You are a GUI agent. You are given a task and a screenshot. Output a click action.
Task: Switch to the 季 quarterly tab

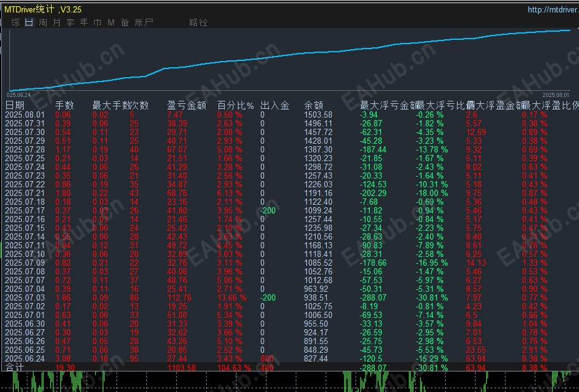pyautogui.click(x=70, y=22)
